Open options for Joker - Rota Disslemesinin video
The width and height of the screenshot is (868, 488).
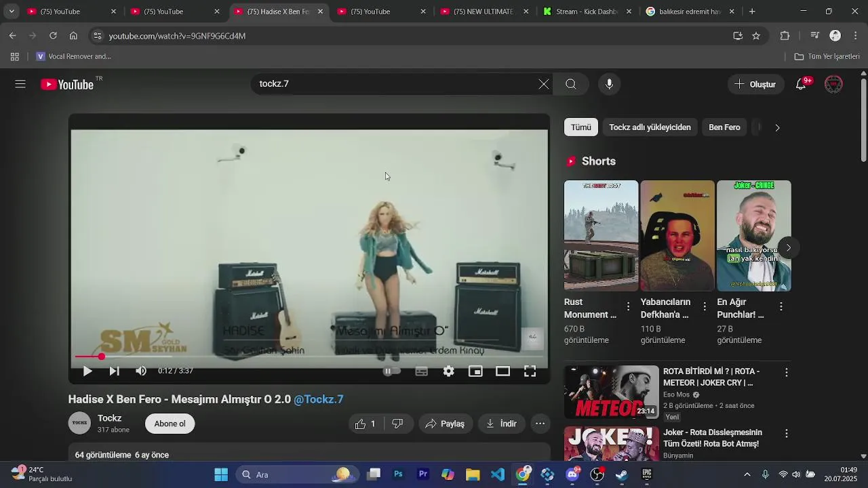click(787, 433)
